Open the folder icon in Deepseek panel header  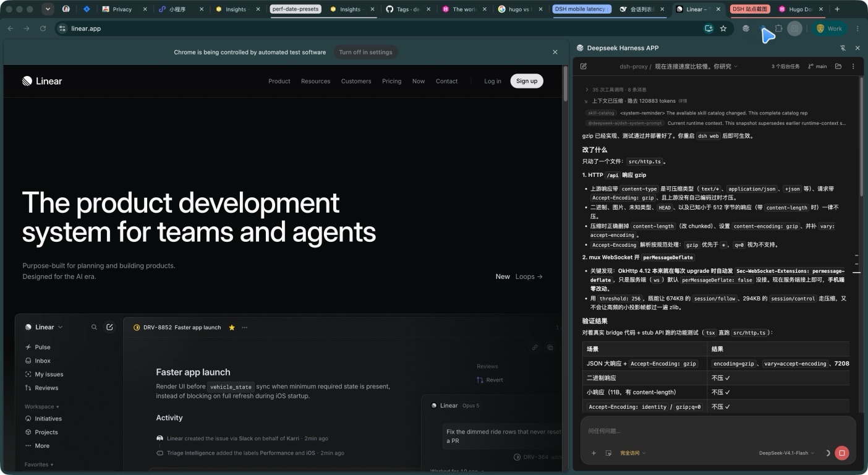(x=838, y=66)
